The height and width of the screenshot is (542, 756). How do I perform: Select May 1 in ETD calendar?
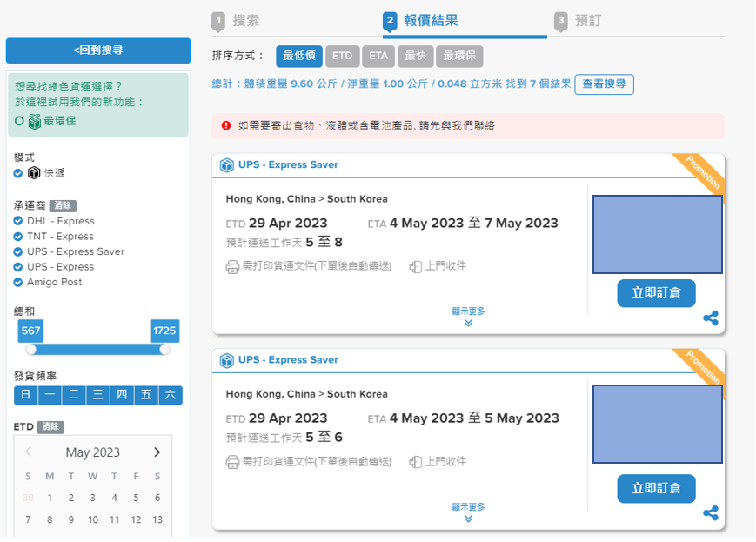[x=50, y=498]
